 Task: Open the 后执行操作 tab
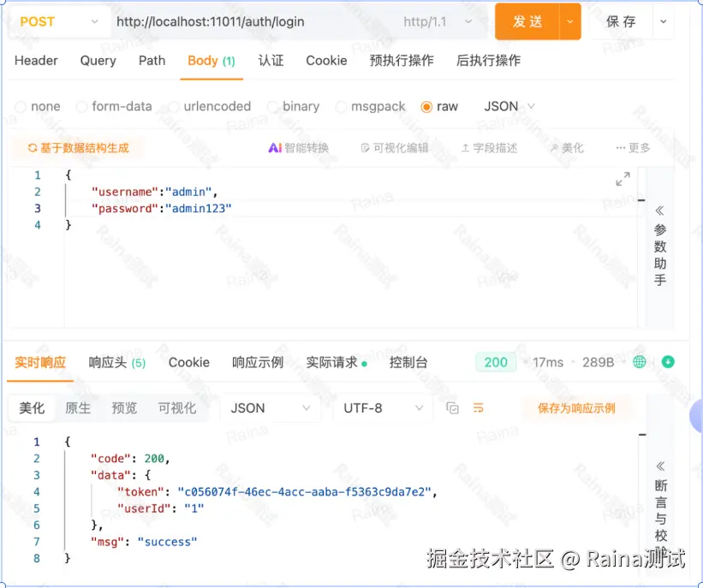click(x=488, y=61)
